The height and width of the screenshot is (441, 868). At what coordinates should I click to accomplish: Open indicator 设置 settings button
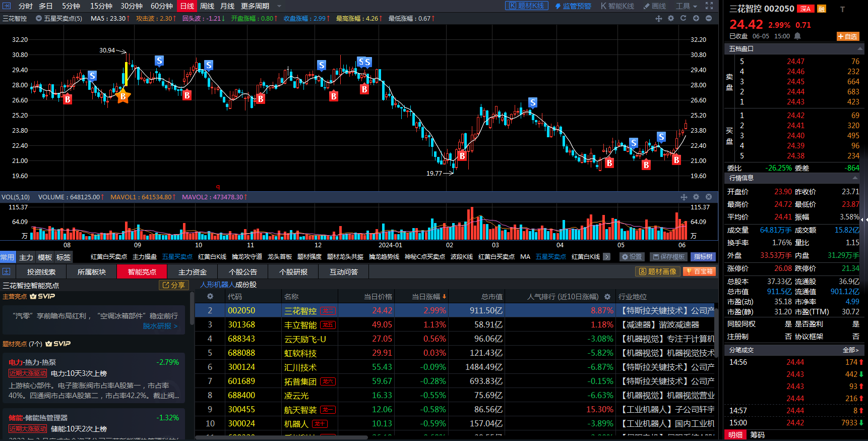click(632, 257)
